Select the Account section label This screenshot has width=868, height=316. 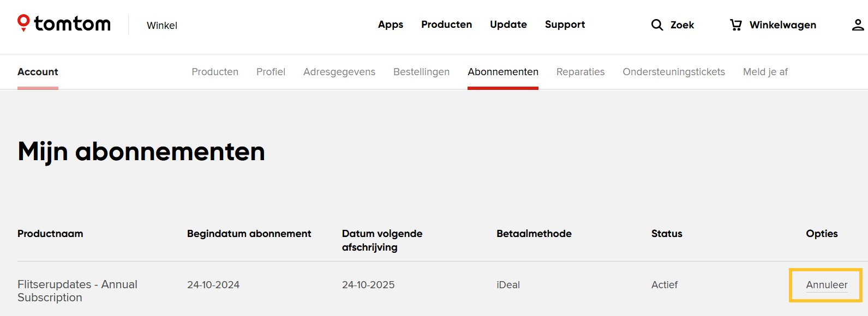[38, 71]
